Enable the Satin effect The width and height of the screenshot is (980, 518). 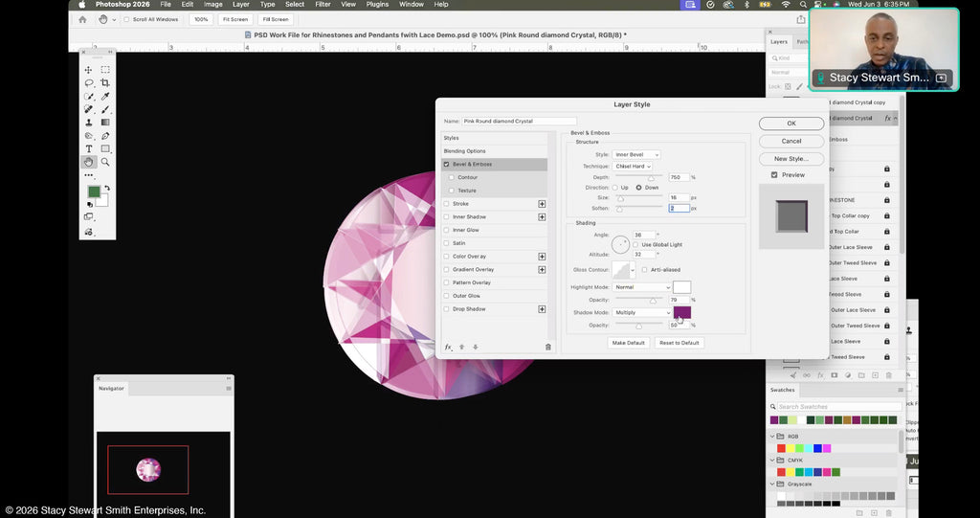(x=446, y=243)
